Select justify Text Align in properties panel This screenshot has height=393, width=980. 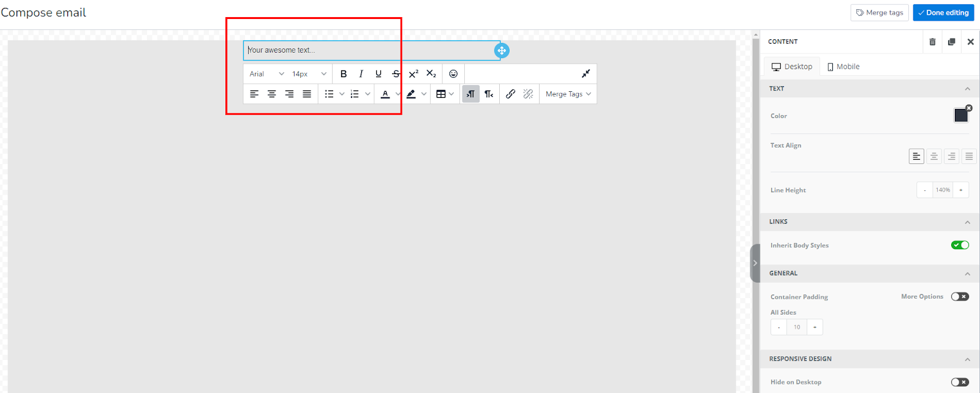pos(969,156)
